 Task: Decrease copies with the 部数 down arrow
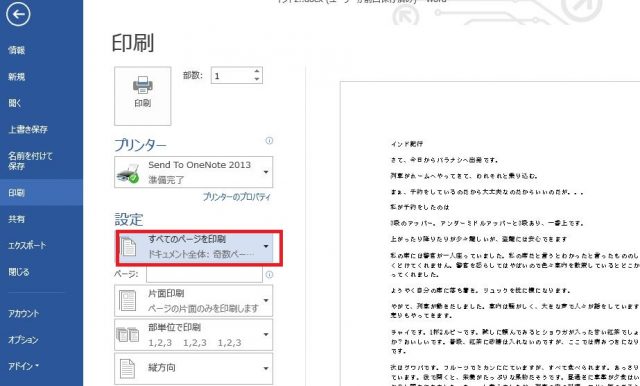coord(257,79)
